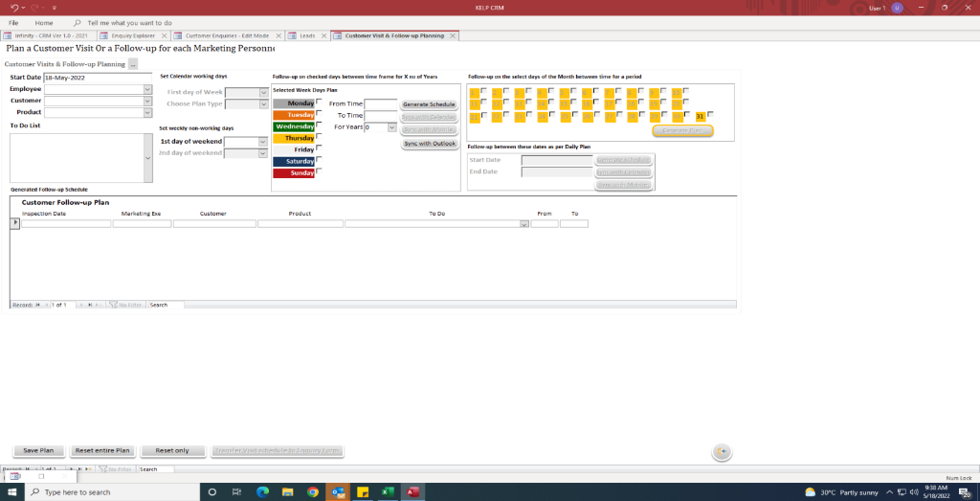Open the 1st day of weekend dropdown
980x501 pixels.
pos(264,142)
